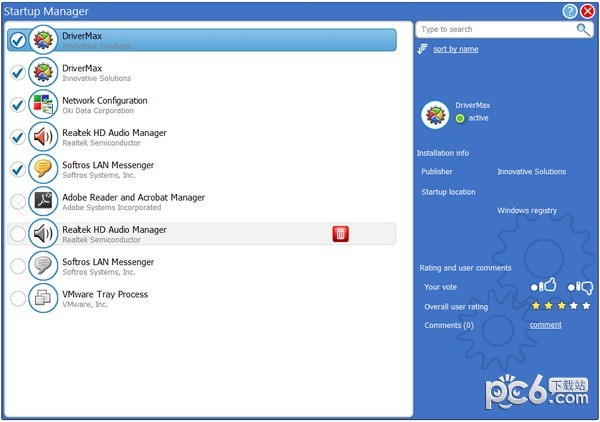600x422 pixels.
Task: Disable Network Configuration at startup
Action: 18,104
